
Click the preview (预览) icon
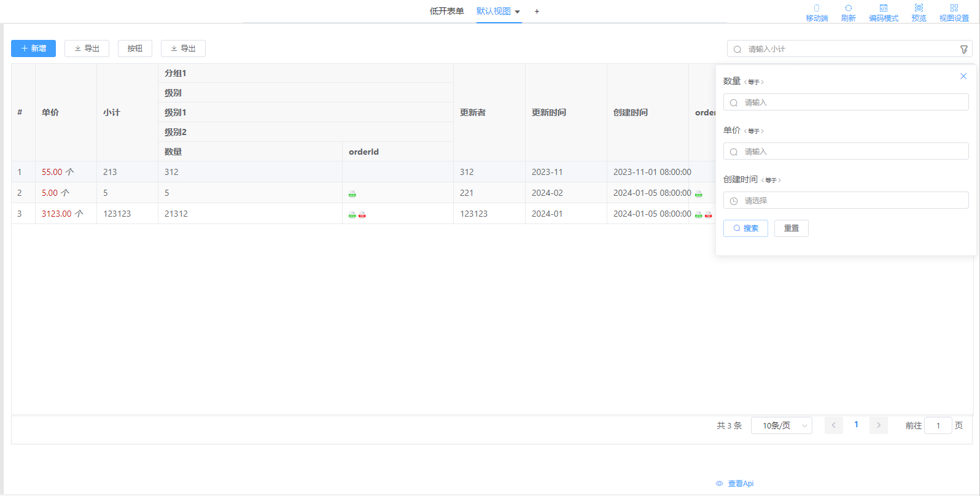tap(919, 9)
